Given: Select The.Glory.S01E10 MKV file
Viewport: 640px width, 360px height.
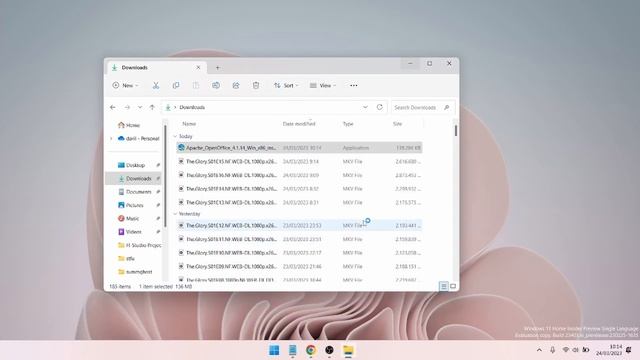Looking at the screenshot, I should 300,253.
